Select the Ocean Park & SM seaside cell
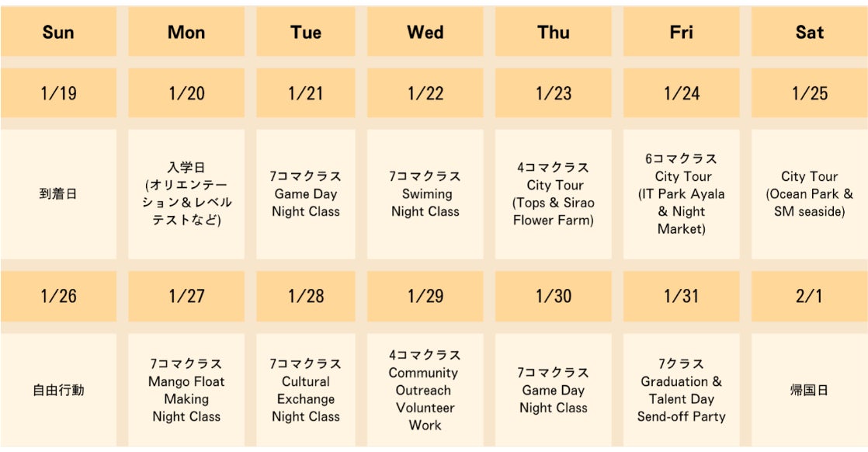The height and width of the screenshot is (452, 868). [x=809, y=194]
